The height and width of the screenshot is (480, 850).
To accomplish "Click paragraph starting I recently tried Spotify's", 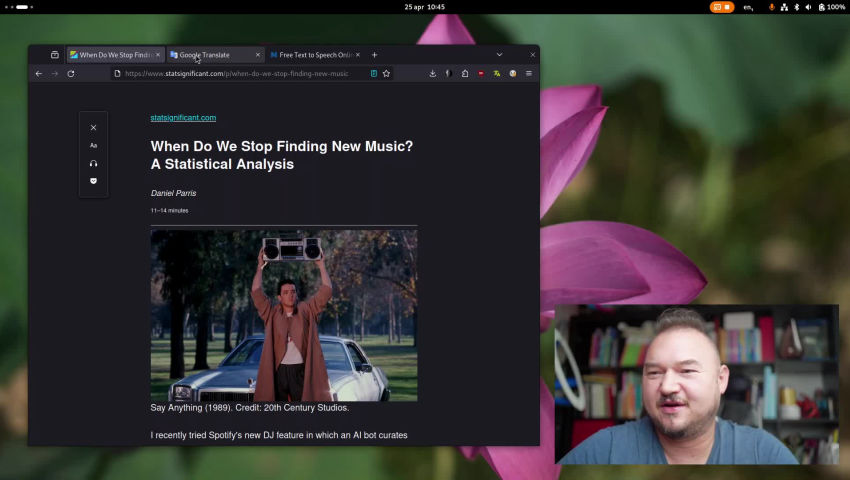I will pyautogui.click(x=279, y=435).
